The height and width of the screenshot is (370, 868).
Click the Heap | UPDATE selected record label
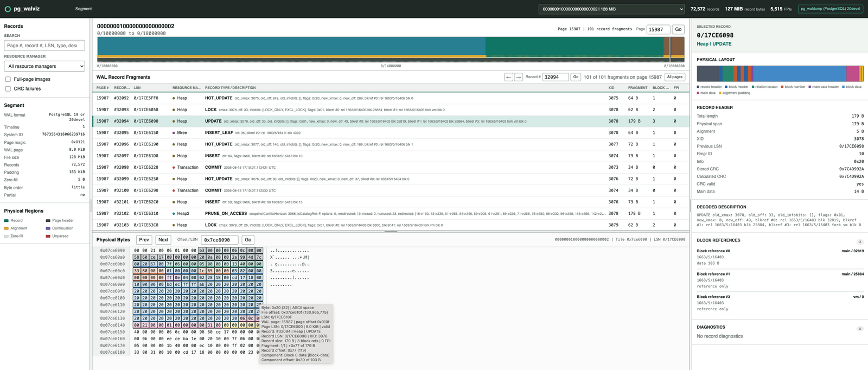[714, 44]
